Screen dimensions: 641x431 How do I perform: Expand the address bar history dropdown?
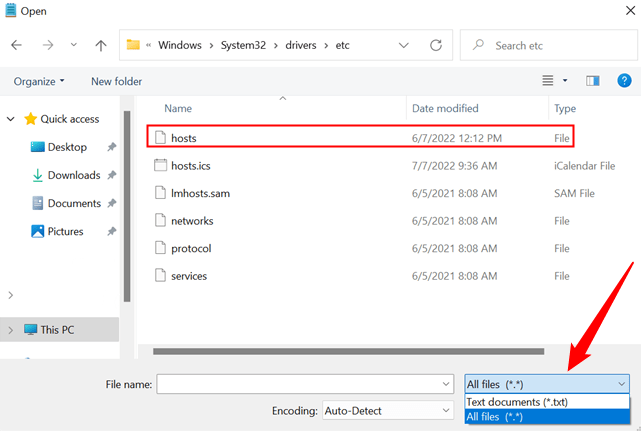[x=403, y=46]
